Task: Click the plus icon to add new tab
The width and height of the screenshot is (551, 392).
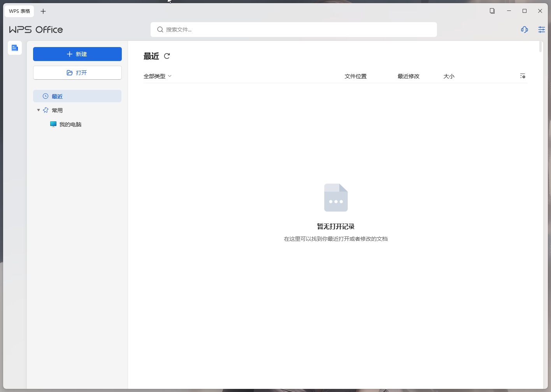Action: click(43, 11)
